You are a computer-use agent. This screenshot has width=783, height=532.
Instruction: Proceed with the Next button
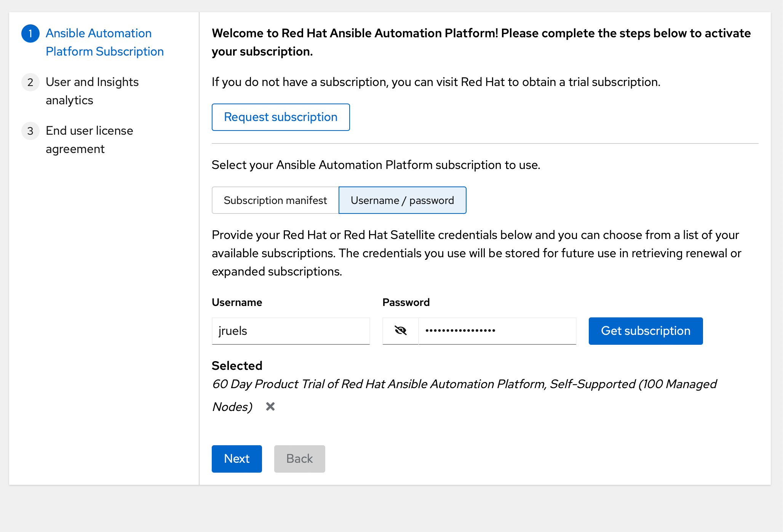(237, 459)
